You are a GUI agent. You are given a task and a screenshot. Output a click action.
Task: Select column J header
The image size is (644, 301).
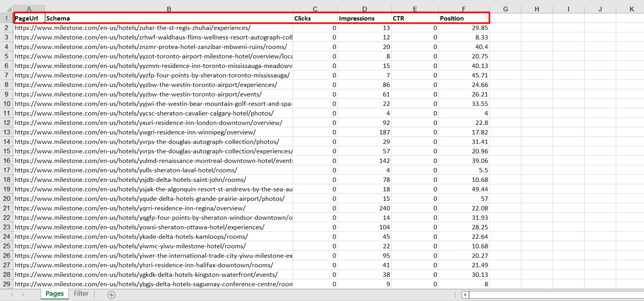(x=600, y=9)
